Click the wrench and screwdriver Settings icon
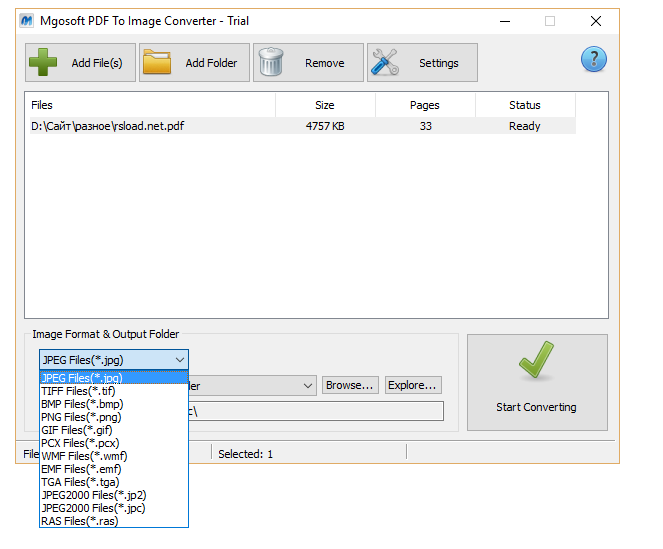663x549 pixels. coord(385,62)
